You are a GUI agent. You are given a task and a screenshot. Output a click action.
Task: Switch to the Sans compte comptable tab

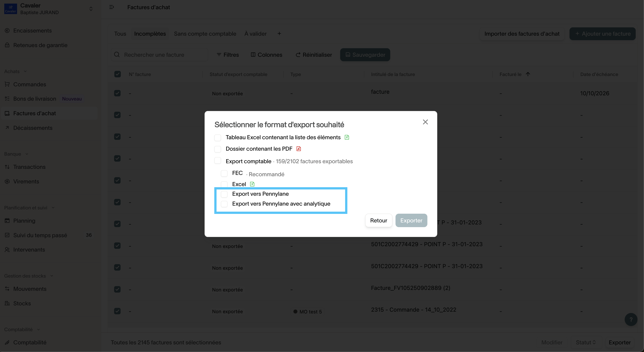click(205, 34)
